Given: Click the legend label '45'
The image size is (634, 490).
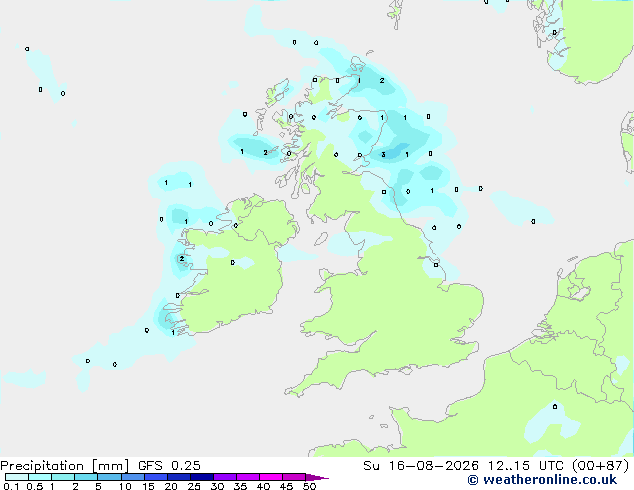Looking at the screenshot, I should click(x=286, y=486).
